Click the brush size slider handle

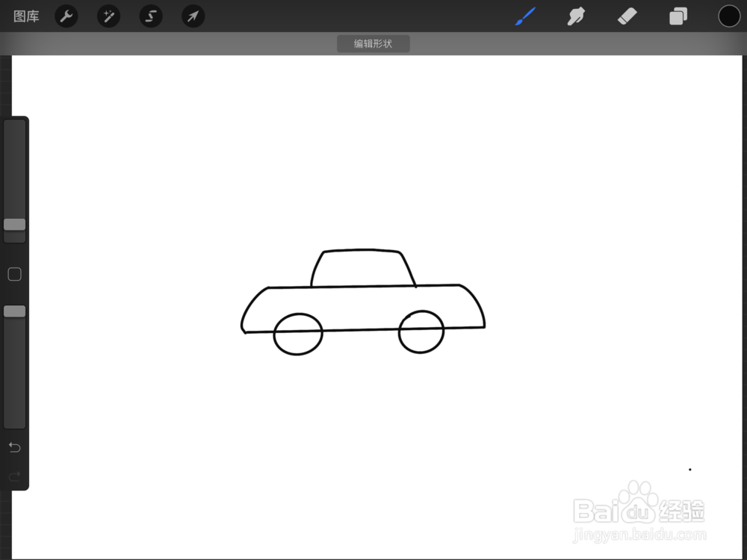pos(15,225)
